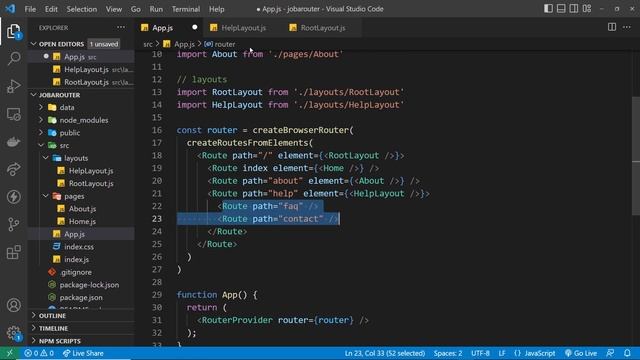Open the Help menu
Image resolution: width=640 pixels, height=360 pixels.
[x=217, y=9]
